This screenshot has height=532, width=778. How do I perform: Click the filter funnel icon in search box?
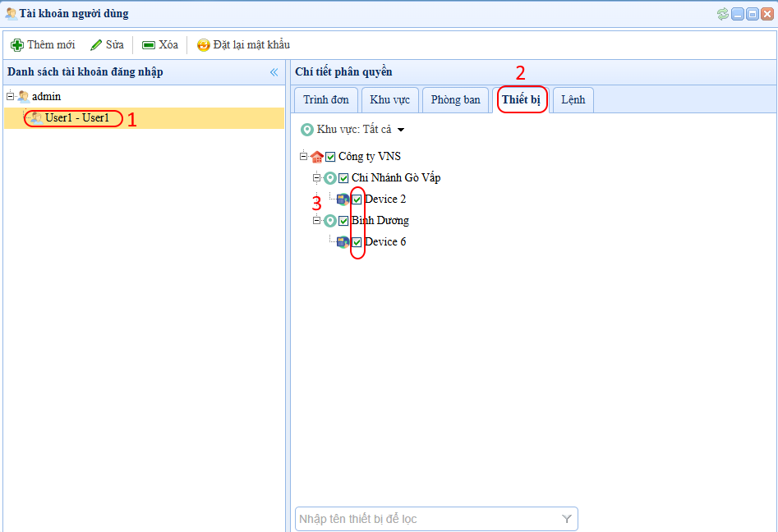tap(567, 519)
